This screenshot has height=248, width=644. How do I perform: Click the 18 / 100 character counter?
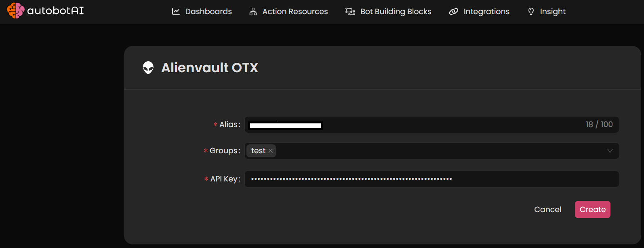(x=599, y=125)
